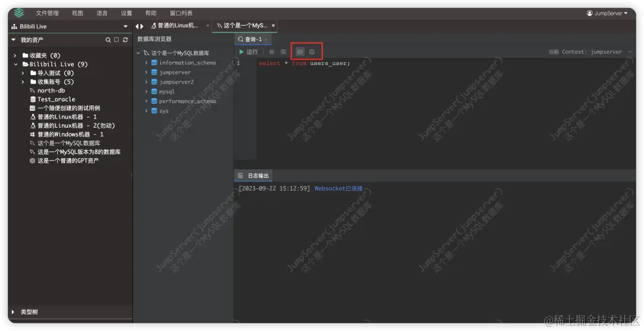Open the 视图 menu
The width and height of the screenshot is (644, 331).
(x=77, y=13)
